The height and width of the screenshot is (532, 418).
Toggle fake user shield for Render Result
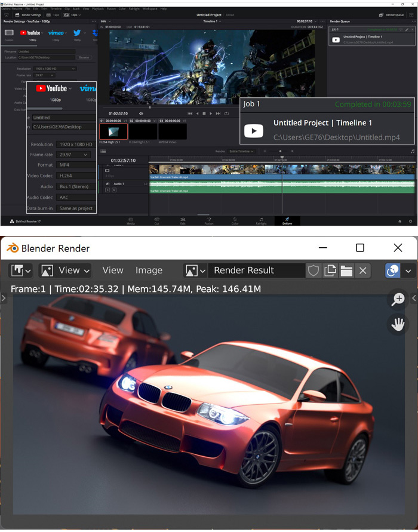point(314,270)
